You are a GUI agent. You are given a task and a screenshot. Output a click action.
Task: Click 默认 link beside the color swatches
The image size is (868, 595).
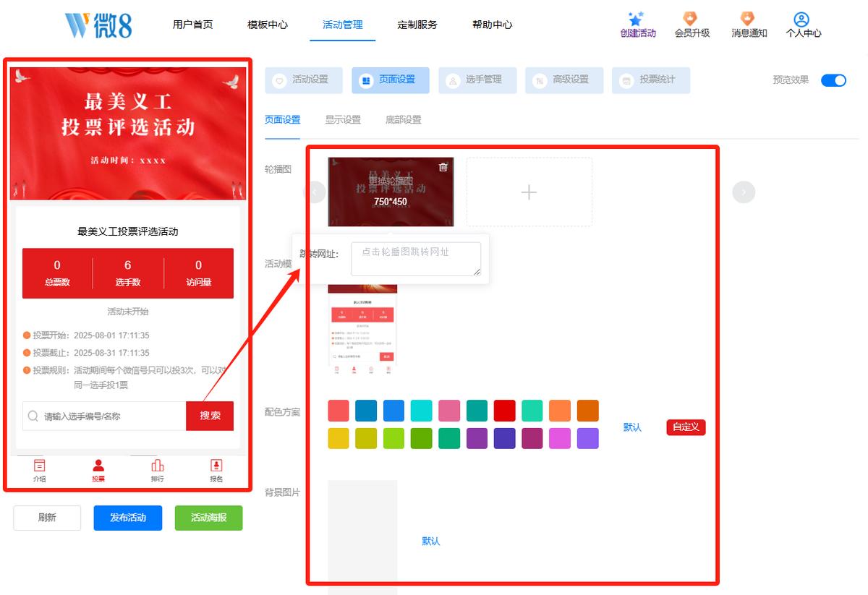click(x=632, y=427)
